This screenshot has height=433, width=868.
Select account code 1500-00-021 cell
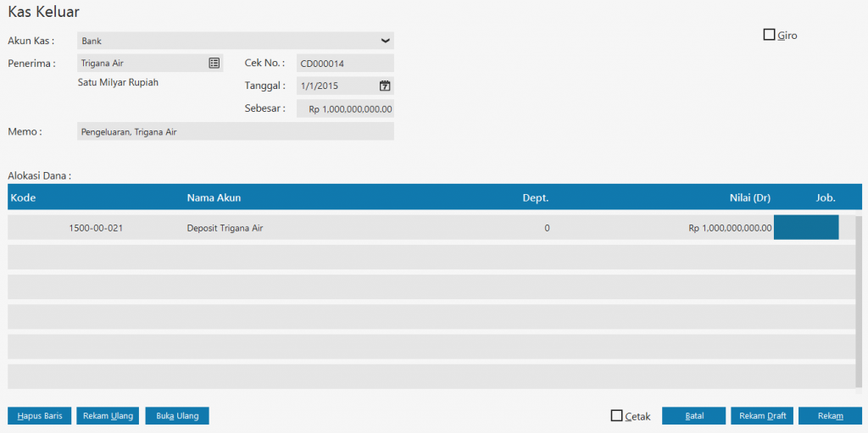point(96,228)
